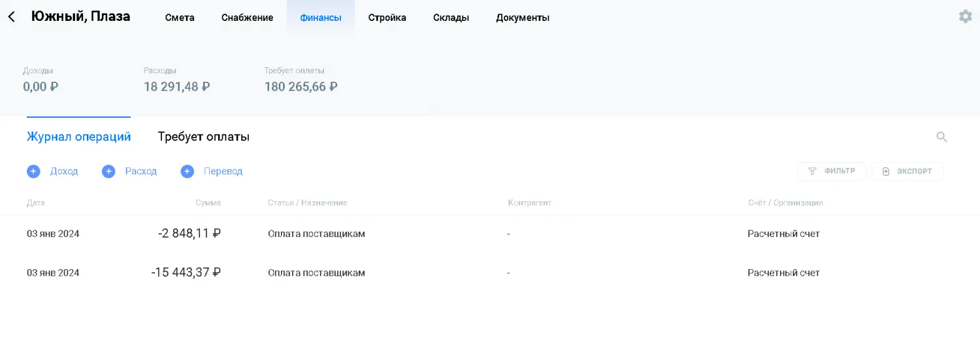Click the search magnifier icon
Screen dimensions: 980x352
click(x=941, y=136)
